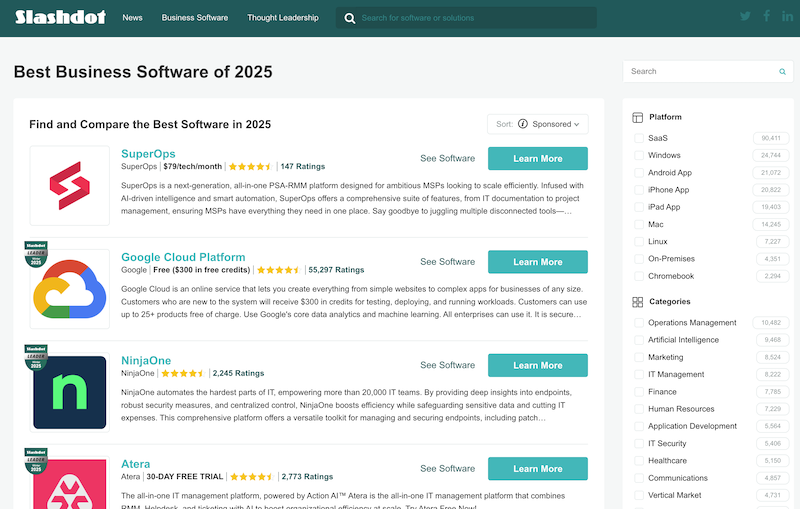Select the Finance category checkbox
The image size is (800, 509).
[638, 392]
